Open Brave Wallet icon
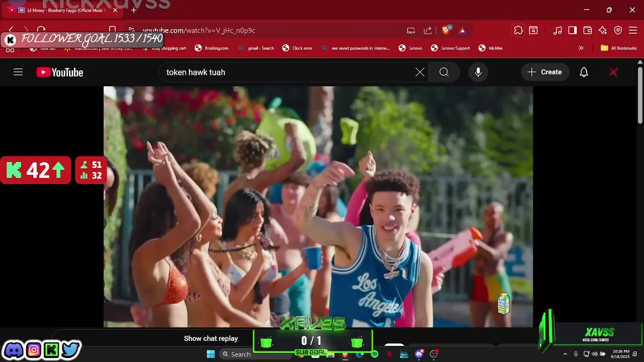Viewport: 644px width, 362px height. click(588, 30)
